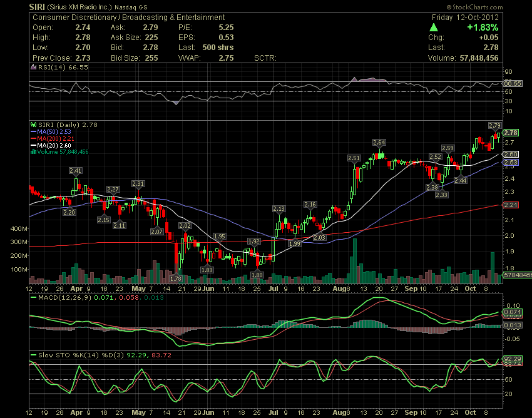Click the 2.13 July price marker
The width and height of the screenshot is (532, 418).
pyautogui.click(x=279, y=208)
